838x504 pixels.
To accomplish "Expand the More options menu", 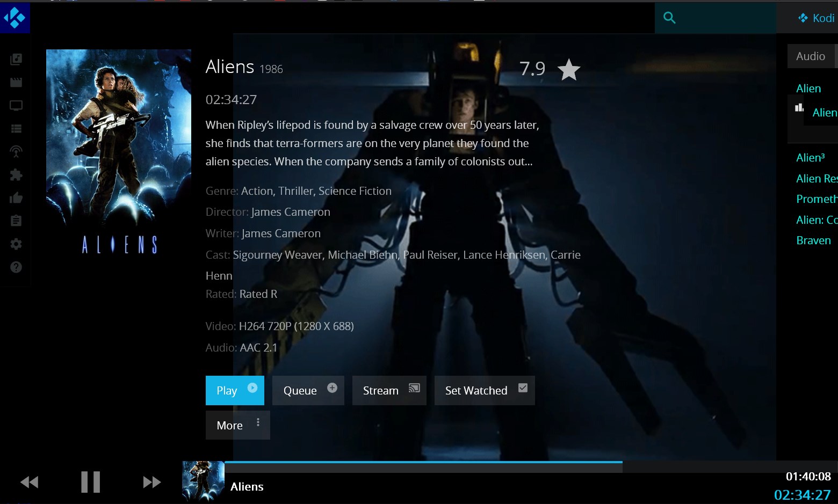I will (238, 425).
